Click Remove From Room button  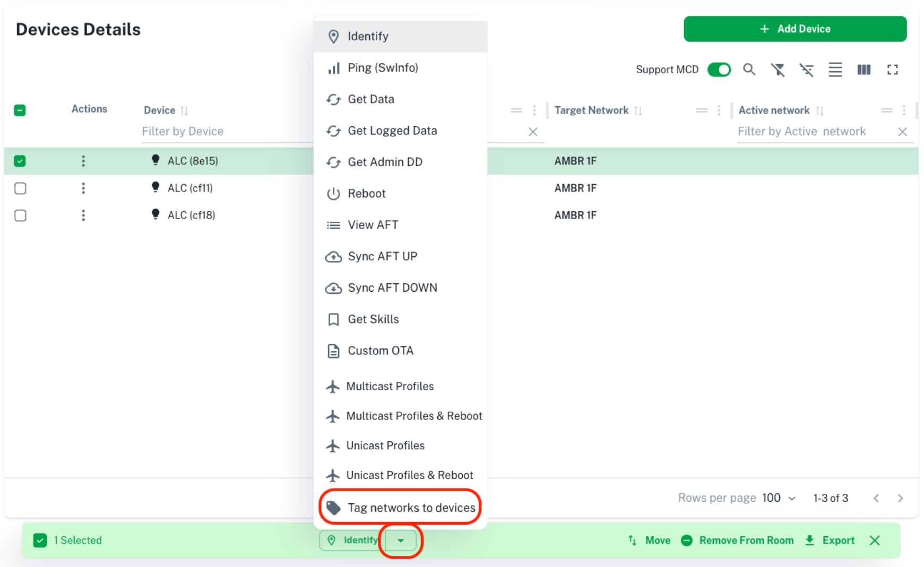point(738,540)
